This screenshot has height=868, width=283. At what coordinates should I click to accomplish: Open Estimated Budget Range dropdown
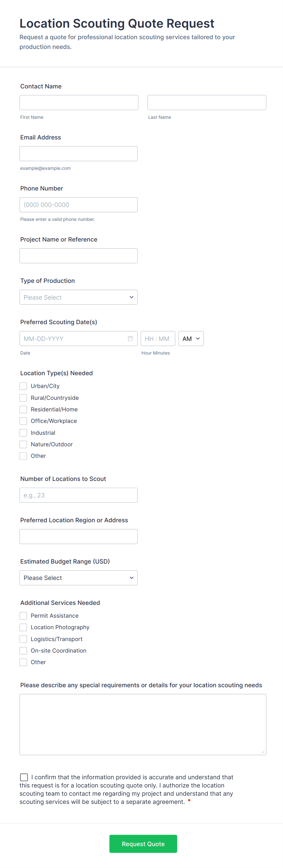78,578
